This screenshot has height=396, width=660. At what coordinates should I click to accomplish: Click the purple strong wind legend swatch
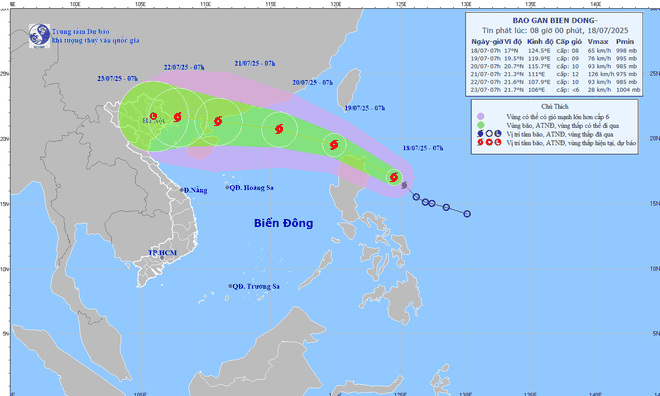481,117
